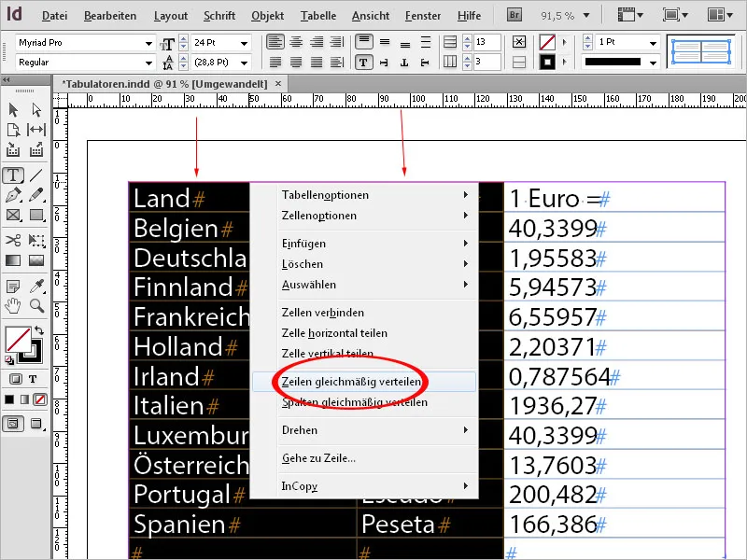Open the stroke type dropdown
Viewport: 747px width, 560px height.
[653, 63]
